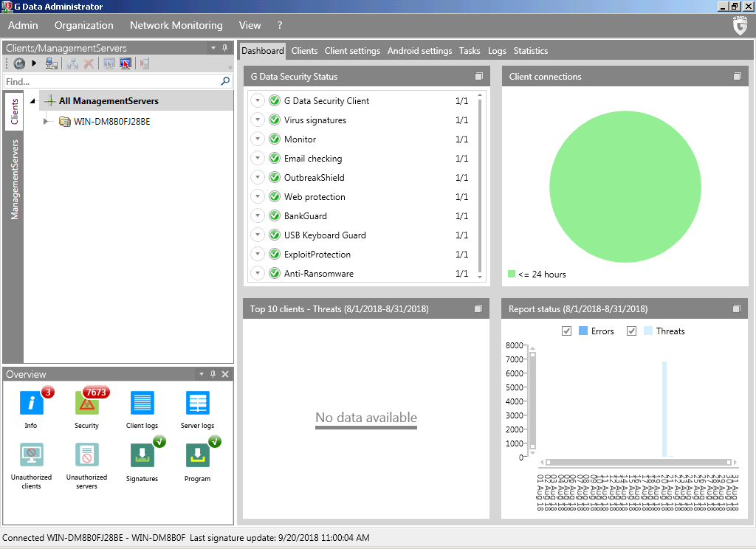Image resolution: width=756 pixels, height=549 pixels.
Task: Click the Find search input field
Action: click(111, 82)
